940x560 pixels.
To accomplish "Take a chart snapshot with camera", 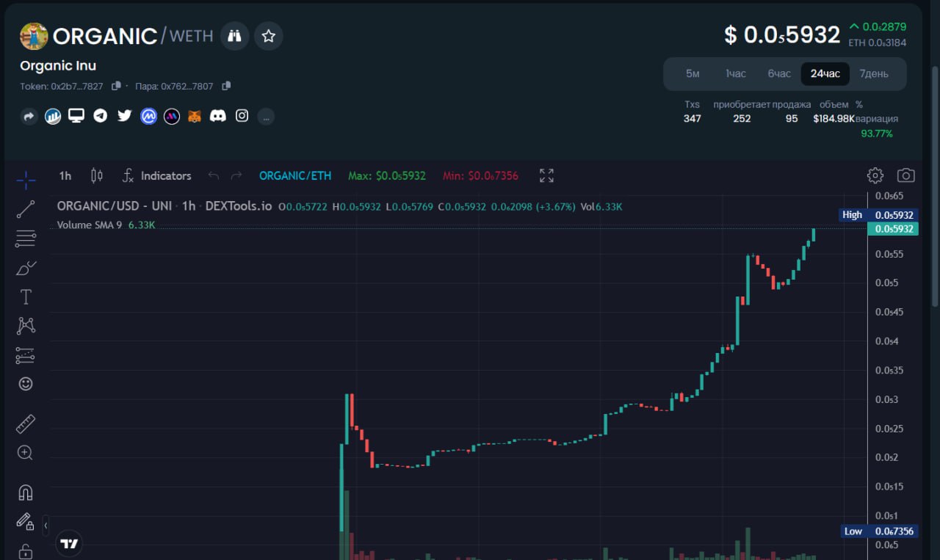I will pyautogui.click(x=906, y=175).
